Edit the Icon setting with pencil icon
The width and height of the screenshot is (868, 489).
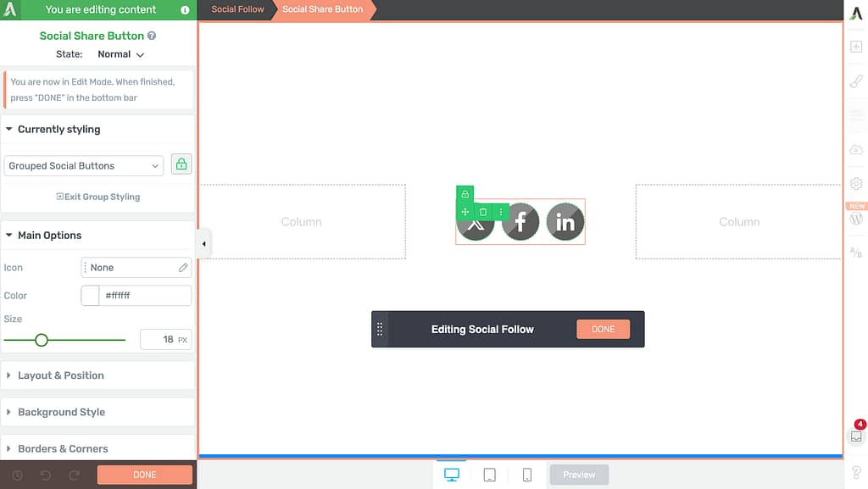click(183, 268)
